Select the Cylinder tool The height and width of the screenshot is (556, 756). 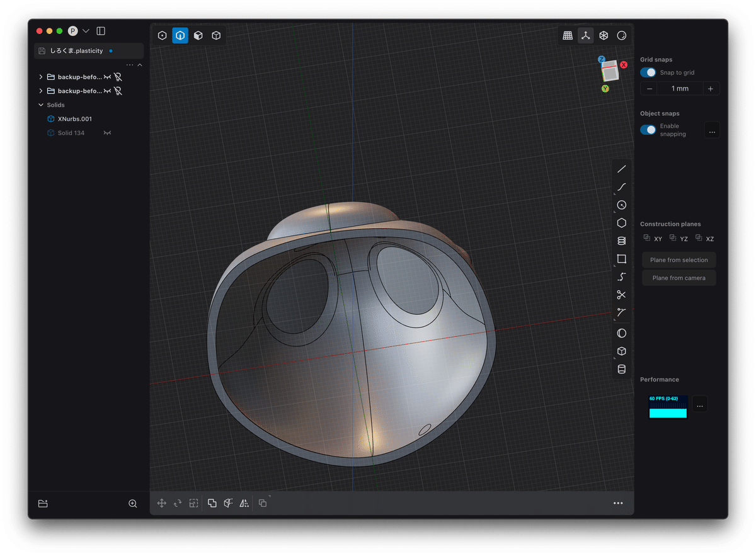[x=622, y=369]
